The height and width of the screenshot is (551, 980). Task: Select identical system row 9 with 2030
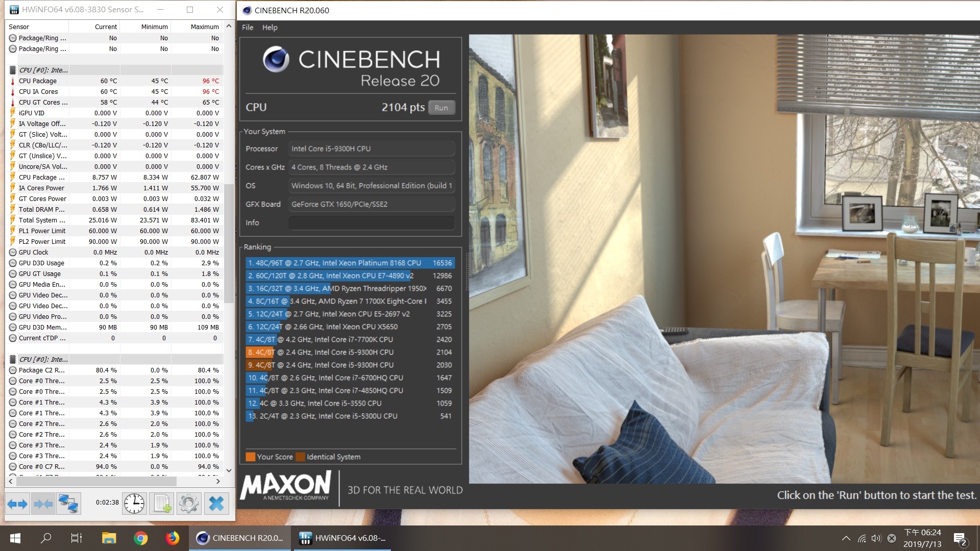coord(350,365)
